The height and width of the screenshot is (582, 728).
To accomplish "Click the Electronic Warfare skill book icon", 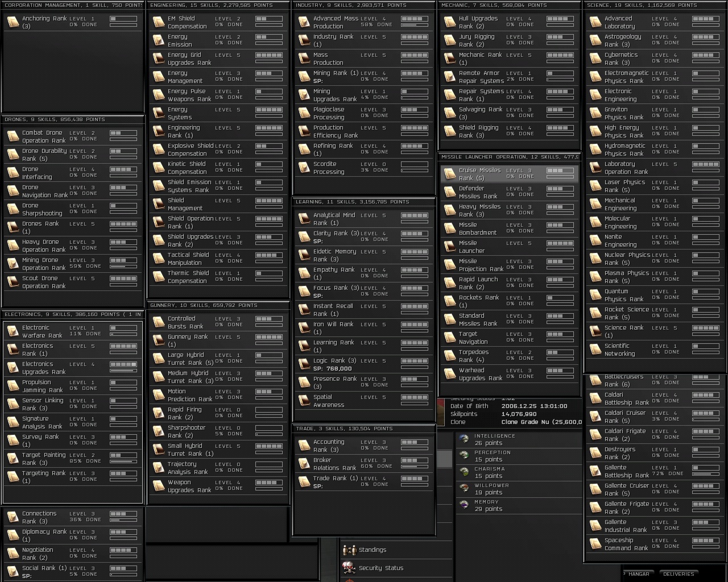I will pos(13,331).
